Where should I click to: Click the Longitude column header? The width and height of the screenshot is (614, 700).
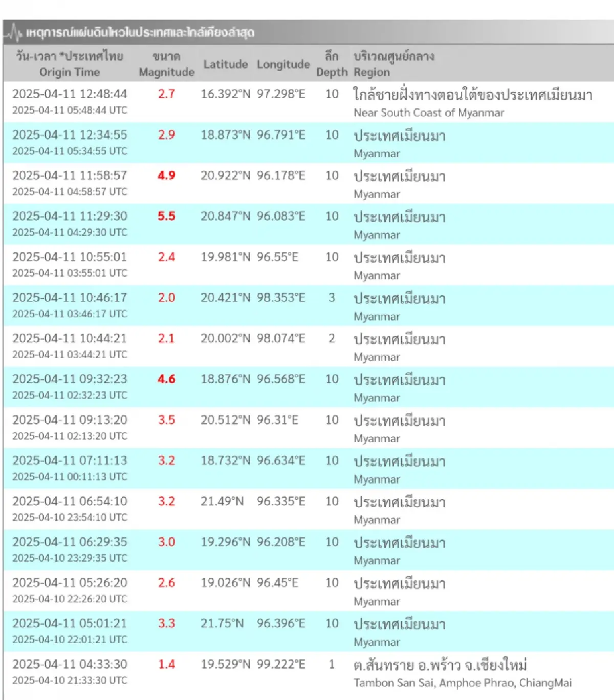pos(282,64)
